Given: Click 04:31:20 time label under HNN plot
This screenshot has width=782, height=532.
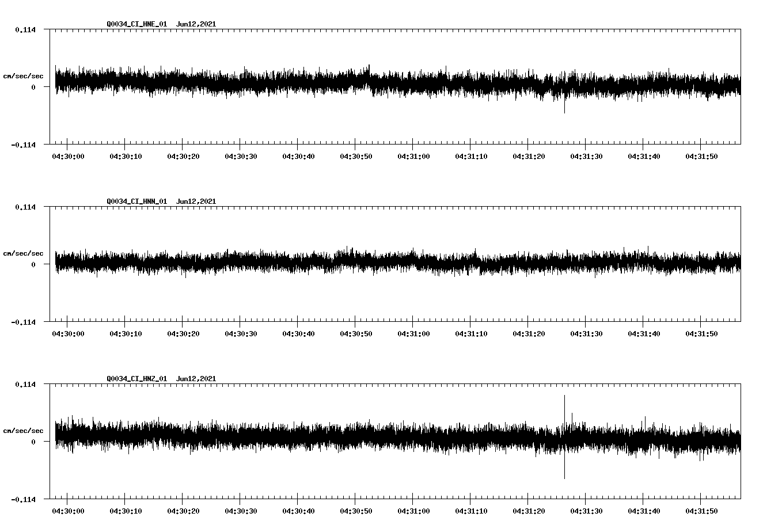Looking at the screenshot, I should 529,334.
